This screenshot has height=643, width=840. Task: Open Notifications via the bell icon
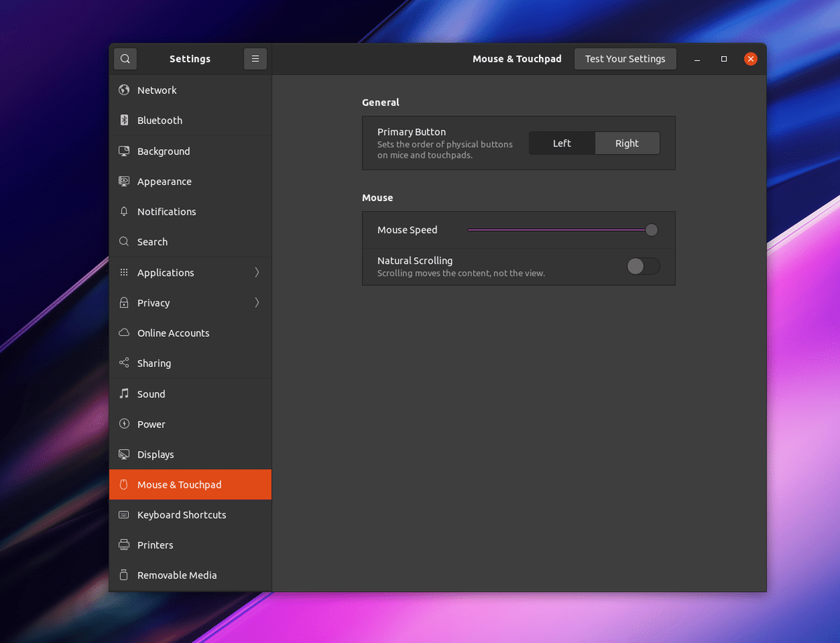point(123,211)
